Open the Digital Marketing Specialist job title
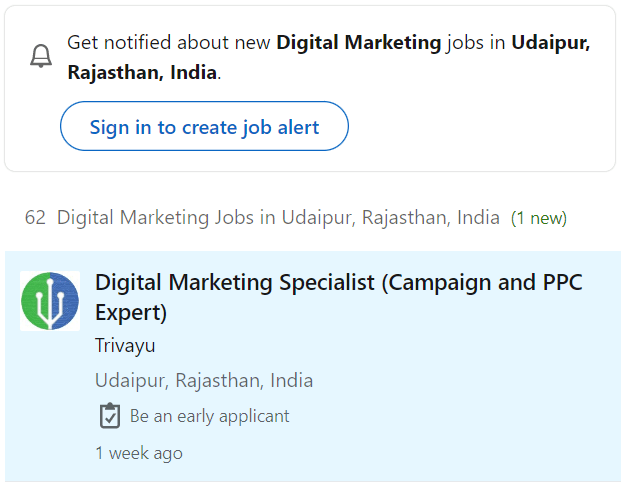Viewport: 621px width, 487px height. (x=338, y=283)
